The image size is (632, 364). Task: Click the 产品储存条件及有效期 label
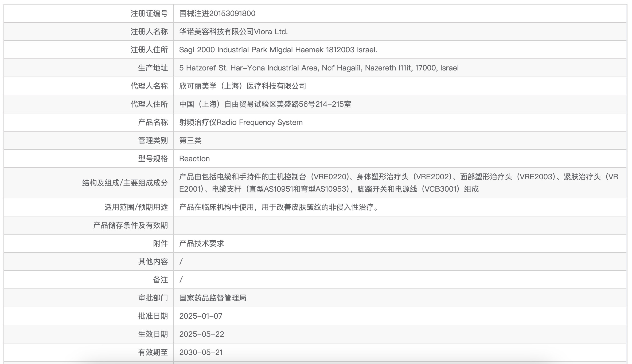[130, 225]
